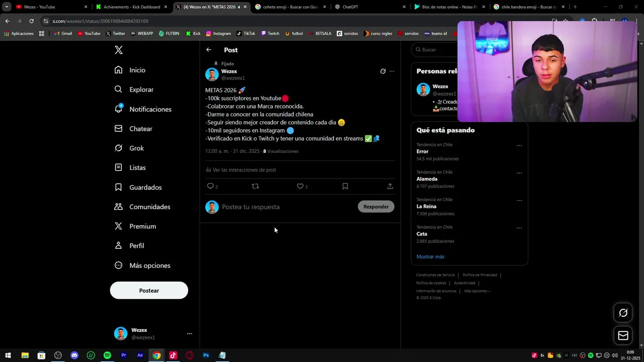Switch to Bloc de notas online tab
Screen dimensions: 644x362
(449, 7)
